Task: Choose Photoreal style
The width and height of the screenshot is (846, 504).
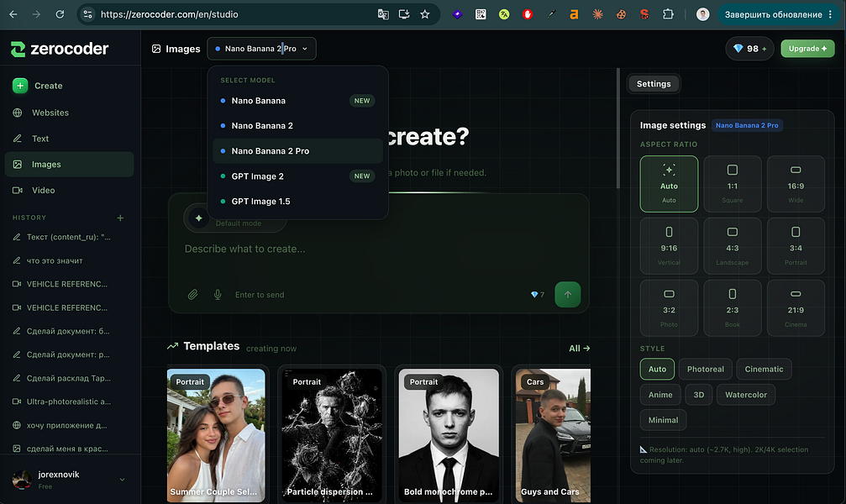Action: coord(705,369)
